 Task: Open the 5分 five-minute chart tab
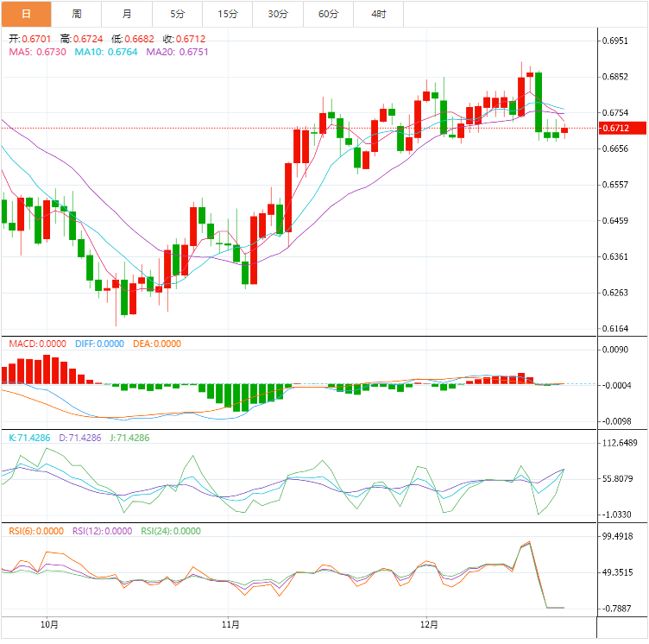point(178,14)
